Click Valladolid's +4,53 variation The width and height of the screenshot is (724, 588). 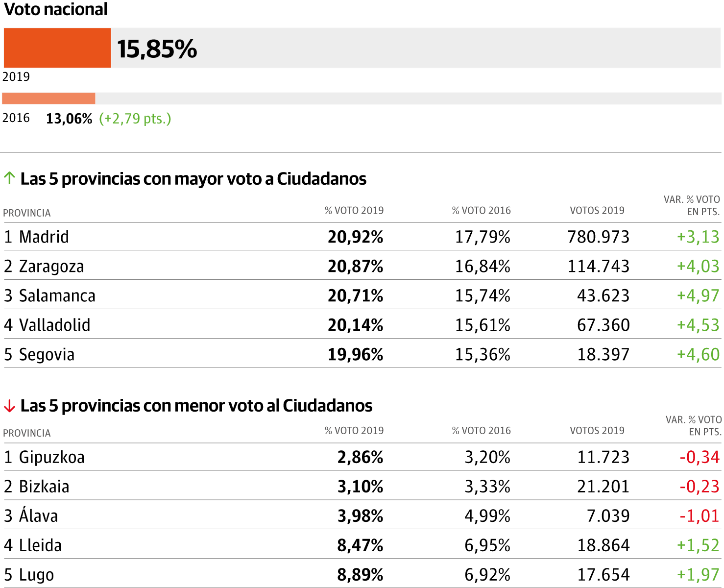tap(698, 325)
